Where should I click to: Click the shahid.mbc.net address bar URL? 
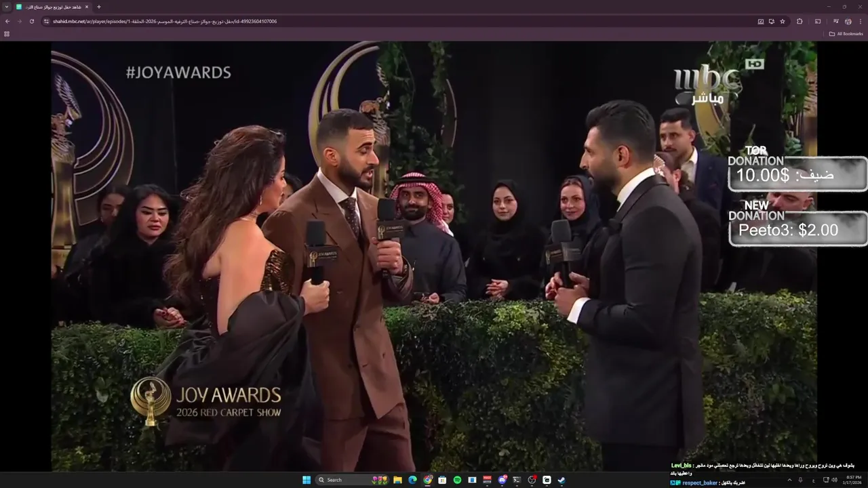pyautogui.click(x=165, y=21)
